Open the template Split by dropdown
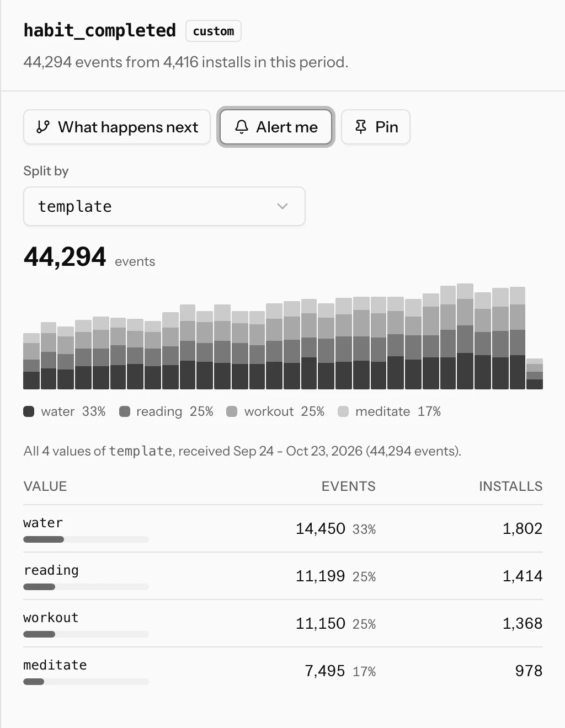Viewport: 565px width, 728px height. [x=164, y=206]
